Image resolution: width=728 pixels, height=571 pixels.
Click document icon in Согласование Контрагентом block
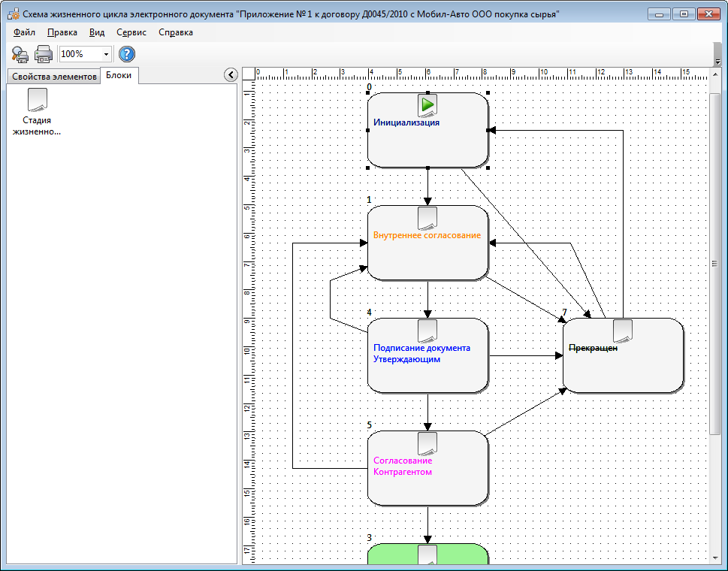[x=427, y=444]
